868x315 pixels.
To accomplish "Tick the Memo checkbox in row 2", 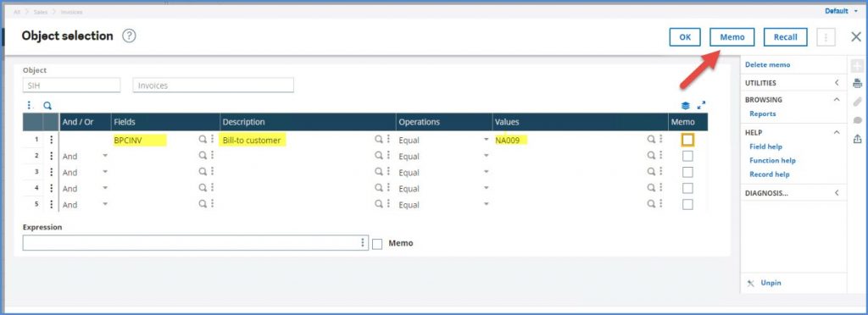I will pyautogui.click(x=687, y=157).
